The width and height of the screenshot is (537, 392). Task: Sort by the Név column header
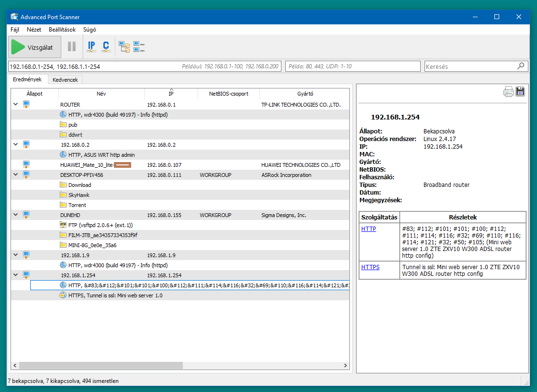(x=101, y=94)
